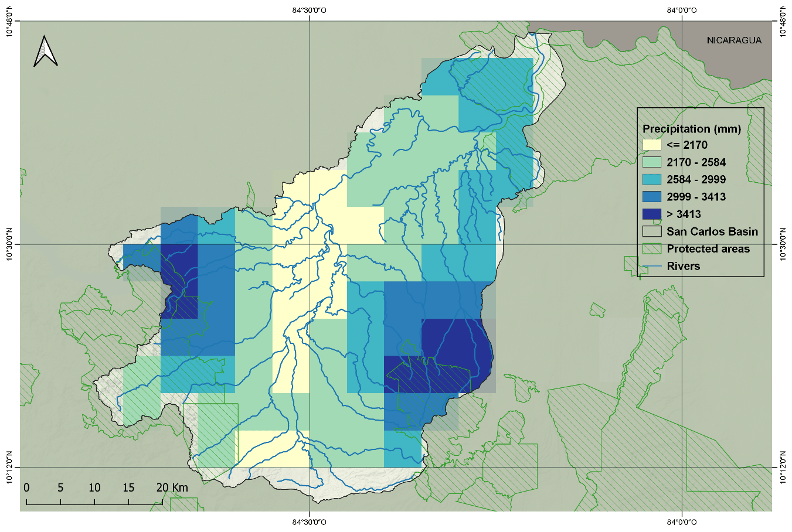Click the 'Protected areas' legend text
The height and width of the screenshot is (532, 792).
click(708, 248)
